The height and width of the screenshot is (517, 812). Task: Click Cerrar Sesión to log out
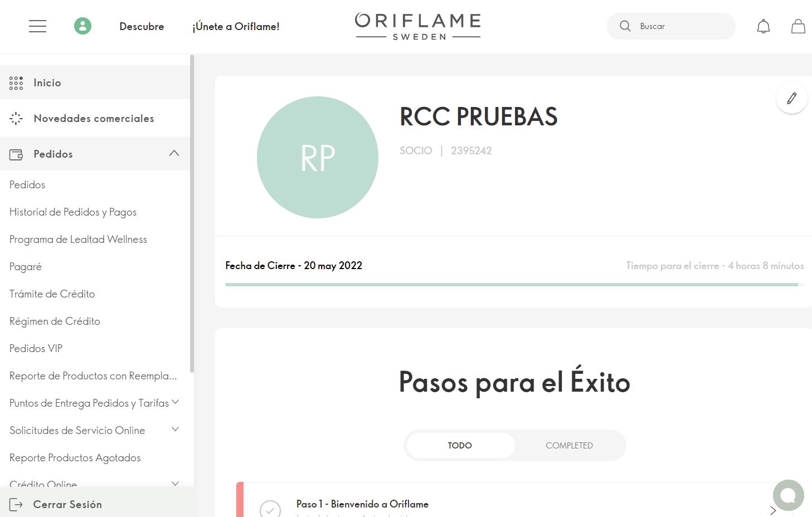pos(67,505)
